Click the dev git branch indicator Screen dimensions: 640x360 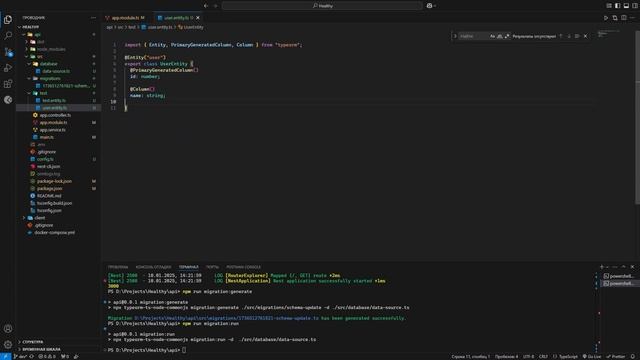pyautogui.click(x=20, y=356)
